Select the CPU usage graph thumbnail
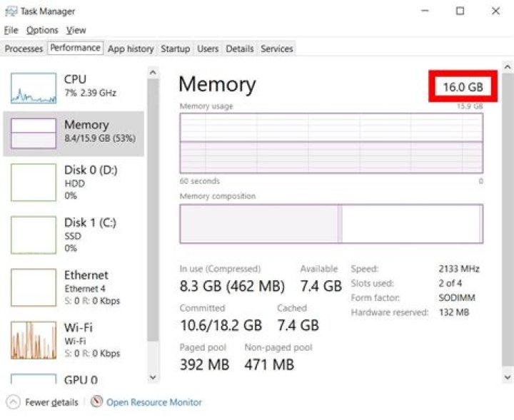This screenshot has height=420, width=514. click(33, 87)
